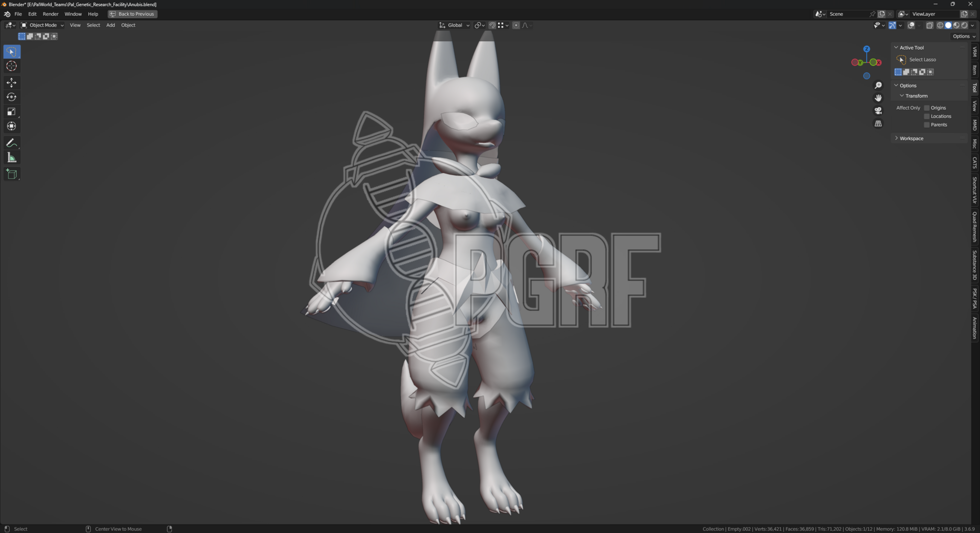Open the Window menu
Screen dimensions: 980x533
click(x=73, y=14)
